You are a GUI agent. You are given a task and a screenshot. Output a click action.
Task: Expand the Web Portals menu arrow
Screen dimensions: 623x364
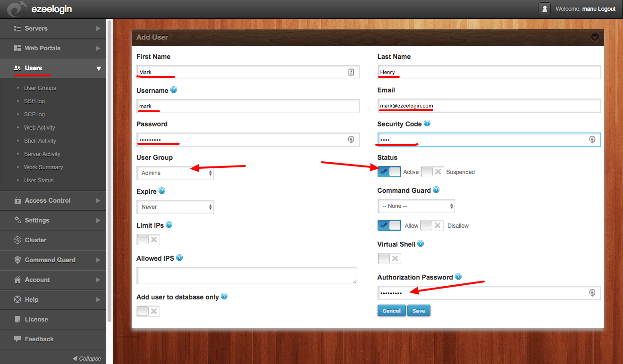click(98, 48)
